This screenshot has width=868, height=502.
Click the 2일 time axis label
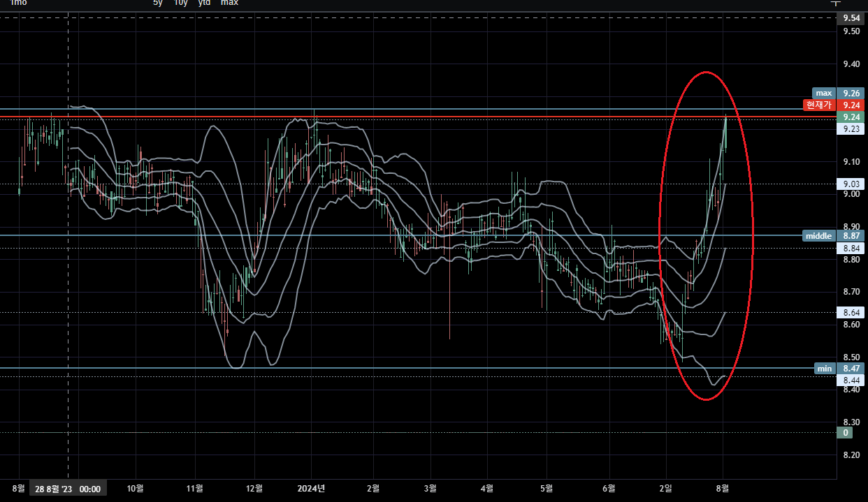pyautogui.click(x=665, y=489)
